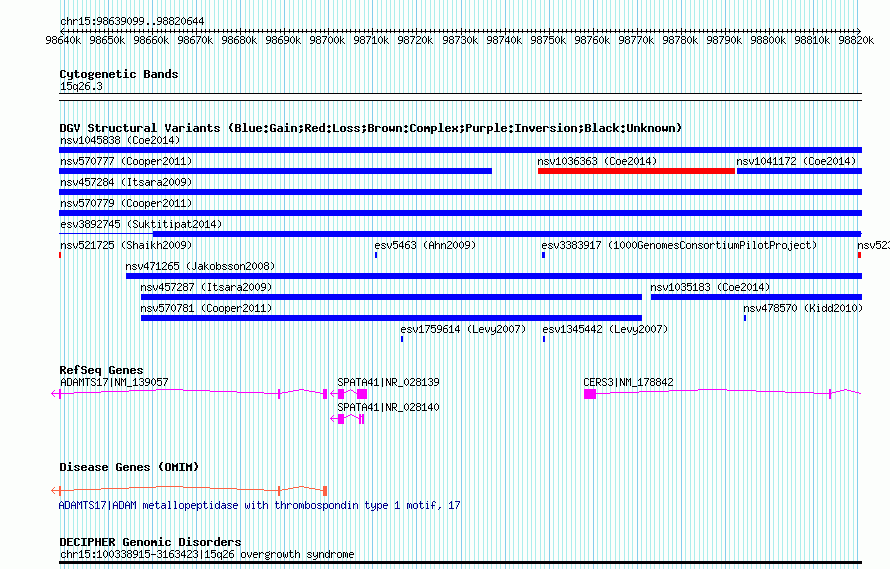The height and width of the screenshot is (569, 890).
Task: Click the red nsv1036363 loss variant bar
Action: click(x=636, y=171)
